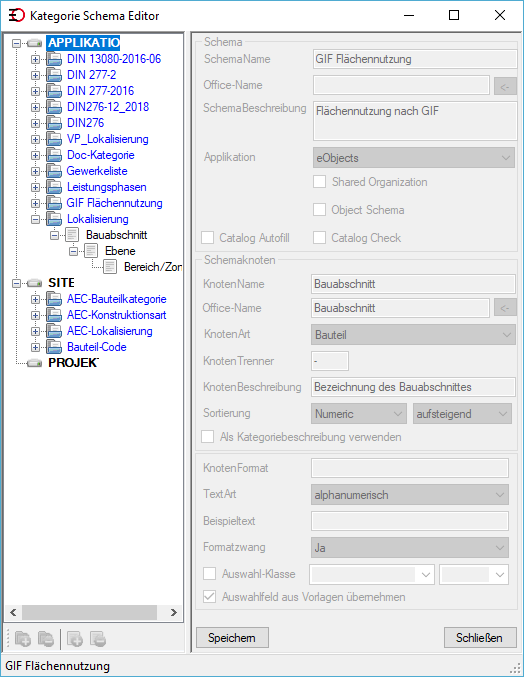
Task: Toggle the Object Schema checkbox
Action: click(x=319, y=210)
